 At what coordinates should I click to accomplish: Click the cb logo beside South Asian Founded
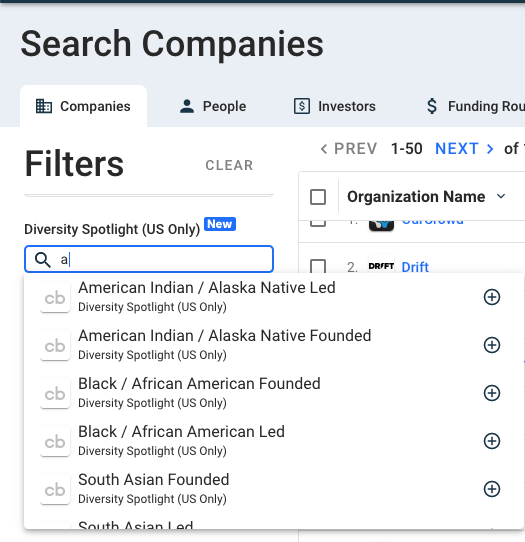pos(55,489)
